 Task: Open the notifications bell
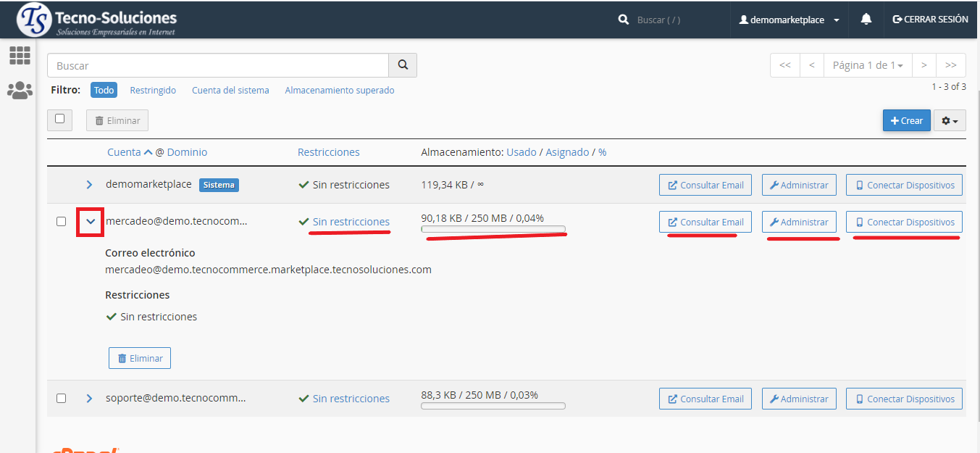click(866, 19)
